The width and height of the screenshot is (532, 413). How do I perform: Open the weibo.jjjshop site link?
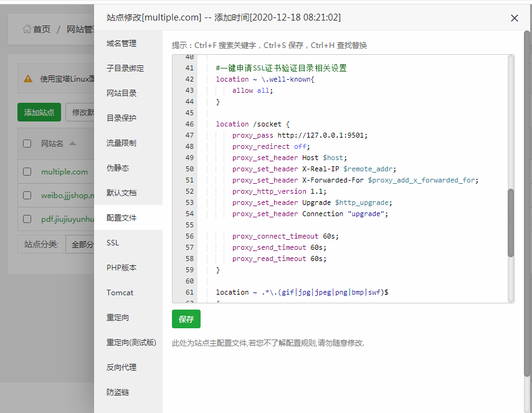tap(67, 196)
